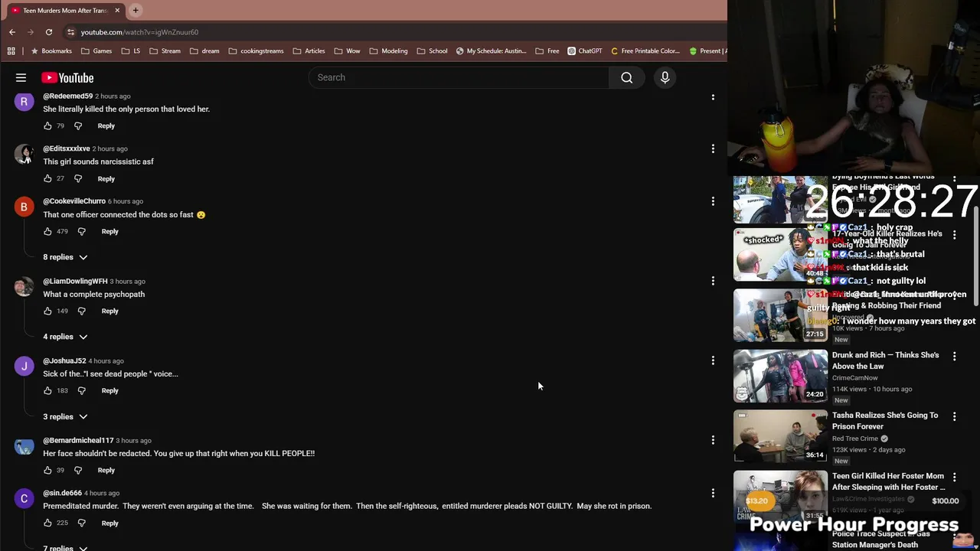980x551 pixels.
Task: Dislike the comment by @Bernardmicheal117
Action: pos(77,470)
